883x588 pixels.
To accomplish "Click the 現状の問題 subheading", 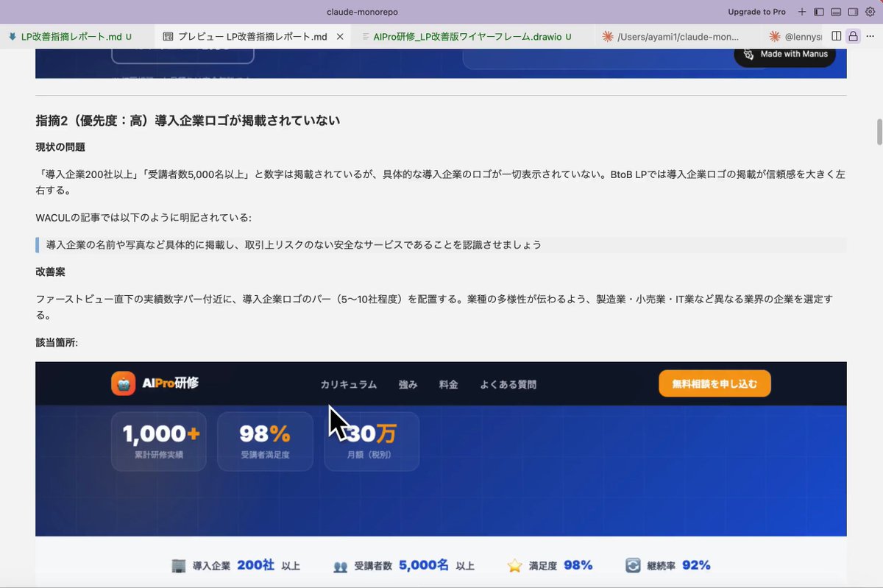I will (60, 147).
